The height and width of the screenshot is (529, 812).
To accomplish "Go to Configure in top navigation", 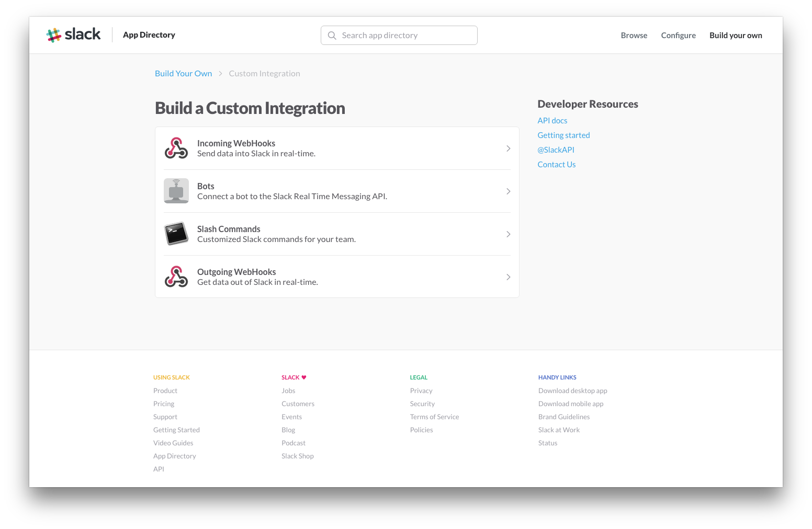I will [678, 36].
